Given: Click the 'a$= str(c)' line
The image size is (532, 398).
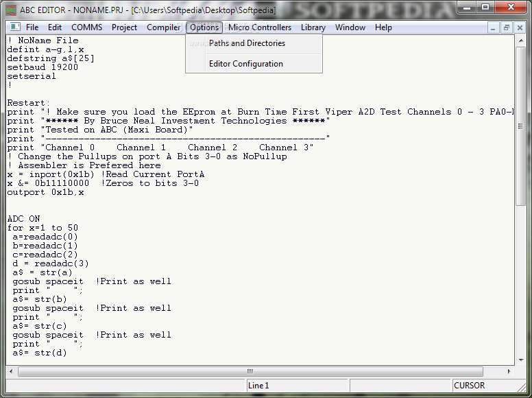Looking at the screenshot, I should coord(40,326).
